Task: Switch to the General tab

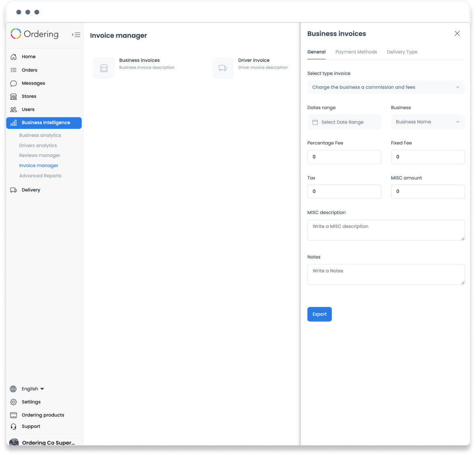Action: point(316,52)
